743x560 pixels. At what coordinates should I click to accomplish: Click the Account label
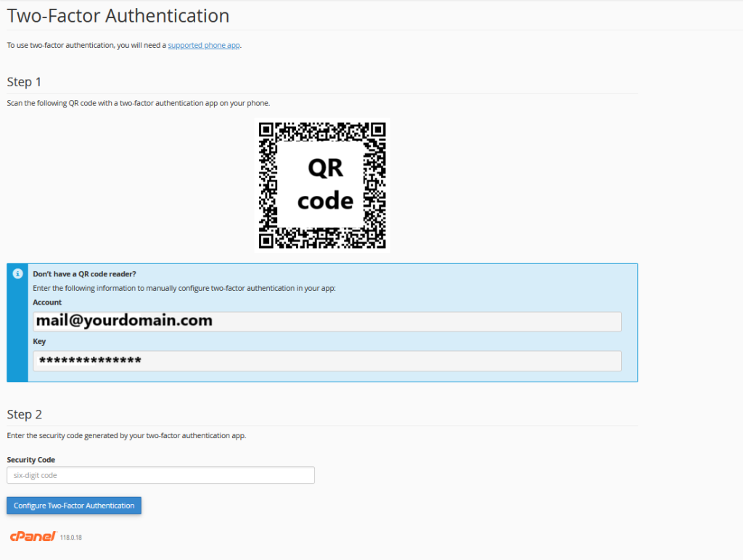(47, 302)
